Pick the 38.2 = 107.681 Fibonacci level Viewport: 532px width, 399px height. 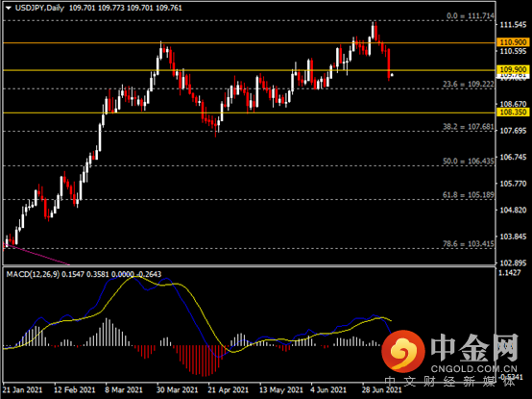click(469, 127)
